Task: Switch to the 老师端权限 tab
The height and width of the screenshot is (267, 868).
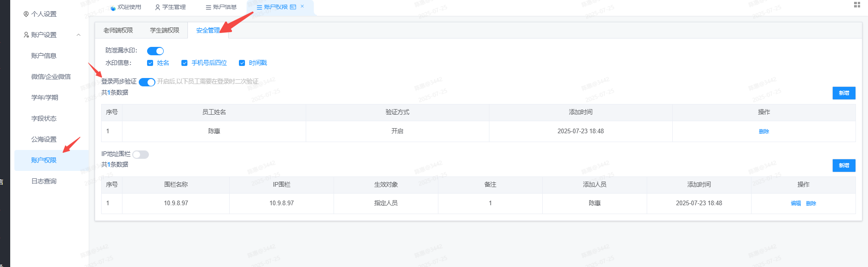Action: coord(118,30)
